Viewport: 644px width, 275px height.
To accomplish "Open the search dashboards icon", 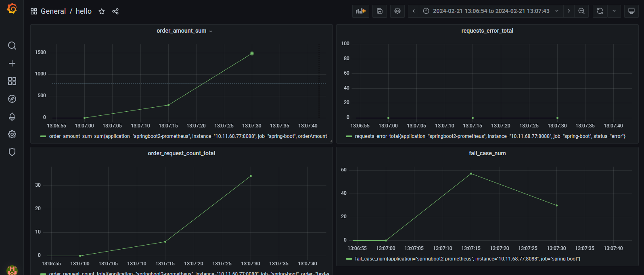I will click(x=12, y=46).
